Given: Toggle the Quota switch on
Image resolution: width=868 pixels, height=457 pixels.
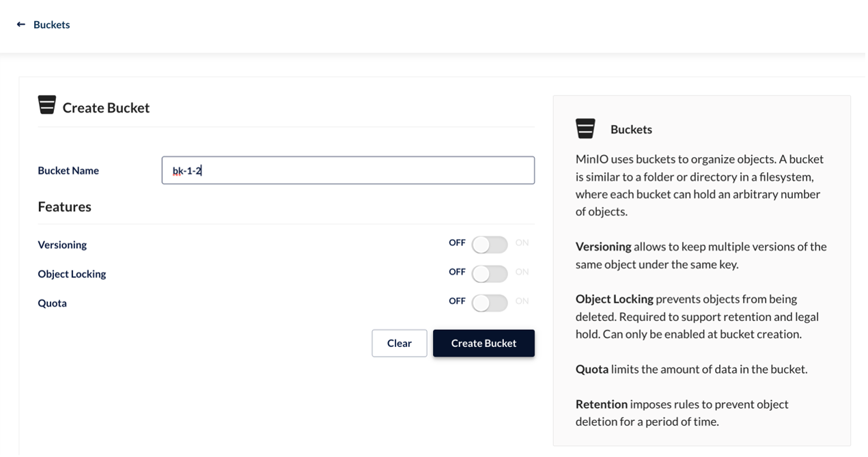Looking at the screenshot, I should [x=490, y=303].
